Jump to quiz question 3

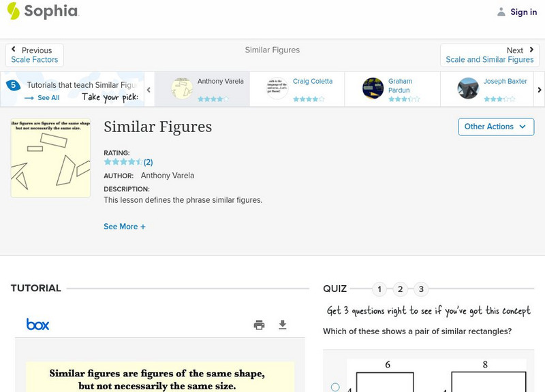421,289
